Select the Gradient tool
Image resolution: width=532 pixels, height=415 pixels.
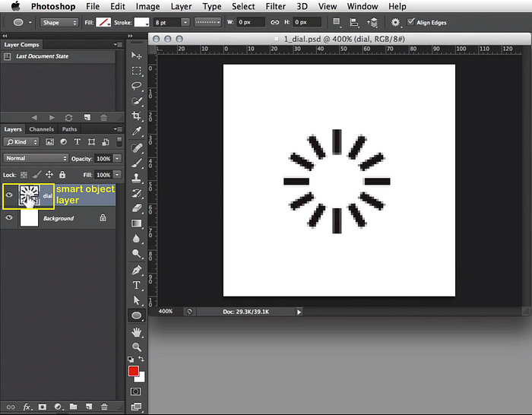click(136, 223)
